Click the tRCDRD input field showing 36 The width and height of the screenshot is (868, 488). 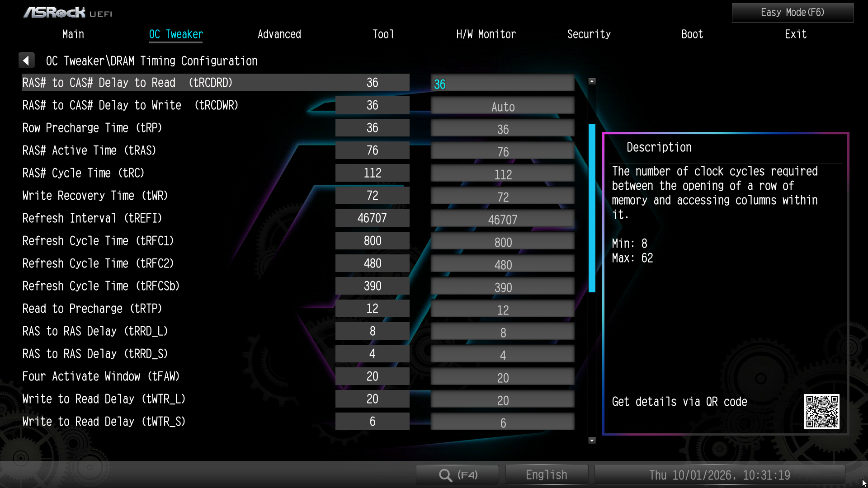(502, 84)
